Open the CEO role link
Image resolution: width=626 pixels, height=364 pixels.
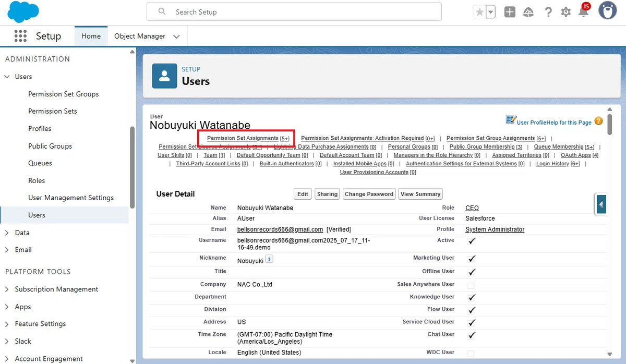click(472, 208)
